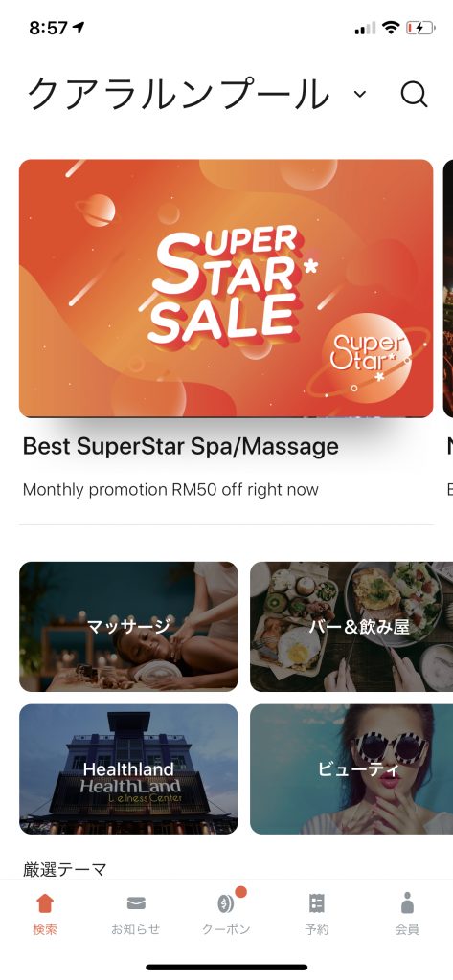Open the ビューティ category tile

tap(351, 769)
